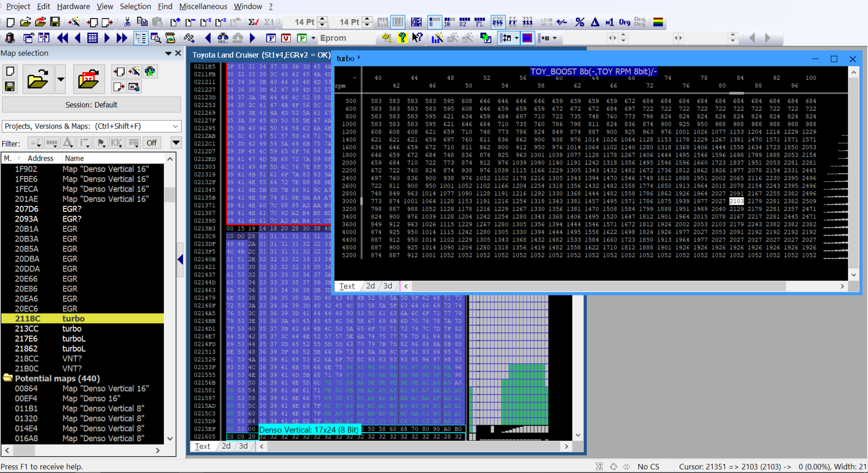This screenshot has height=473, width=868.
Task: Click the Save floppy icon in top toolbar
Action: coord(55,22)
